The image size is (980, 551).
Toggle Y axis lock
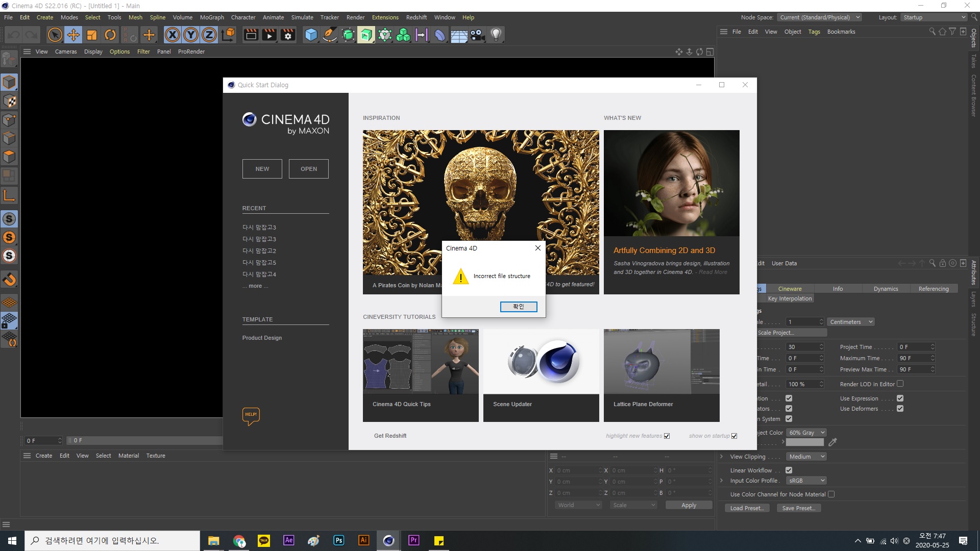coord(191,35)
